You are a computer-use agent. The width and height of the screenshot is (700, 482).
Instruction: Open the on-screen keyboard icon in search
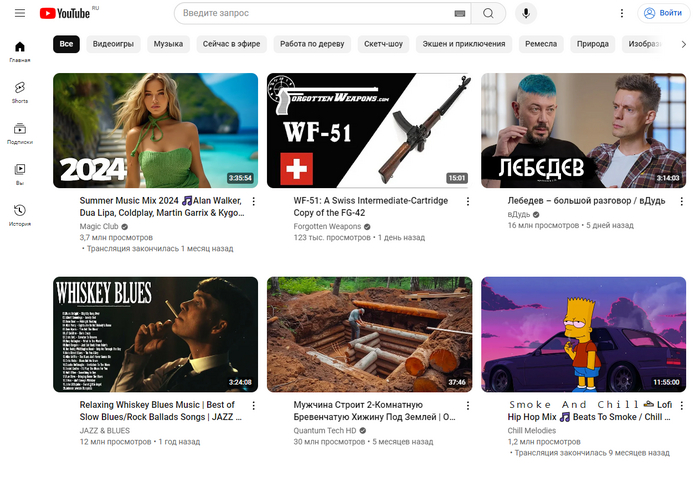pyautogui.click(x=459, y=13)
